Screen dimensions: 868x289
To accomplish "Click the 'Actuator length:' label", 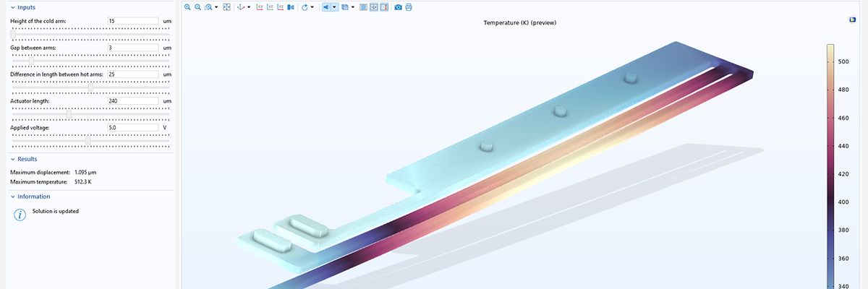I will tap(30, 101).
